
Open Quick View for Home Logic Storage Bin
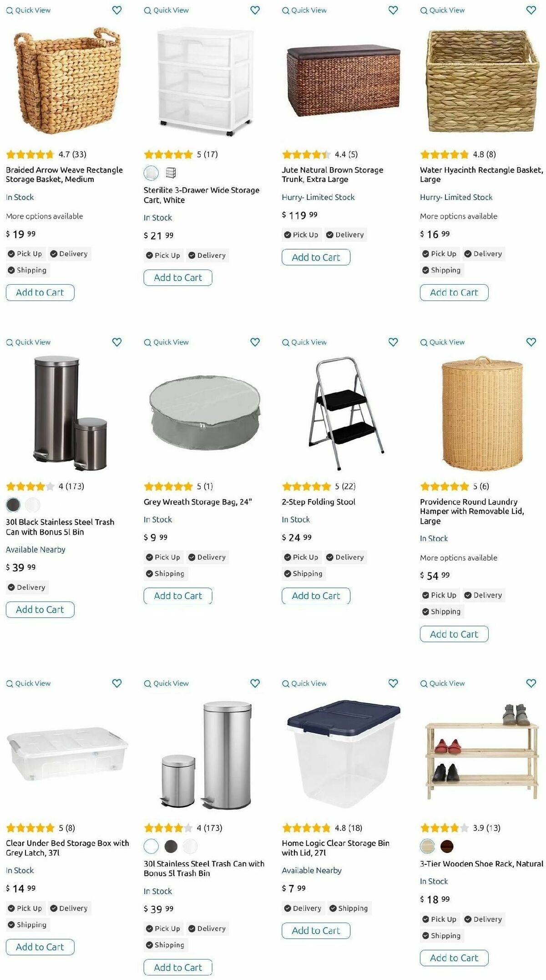point(304,683)
